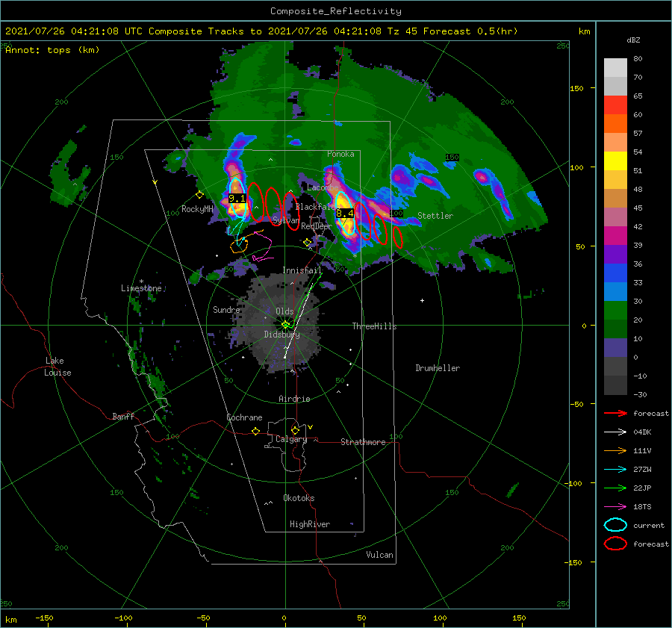The height and width of the screenshot is (628, 672).
Task: Click the yellow diamond marker above Calgary
Action: tap(295, 430)
